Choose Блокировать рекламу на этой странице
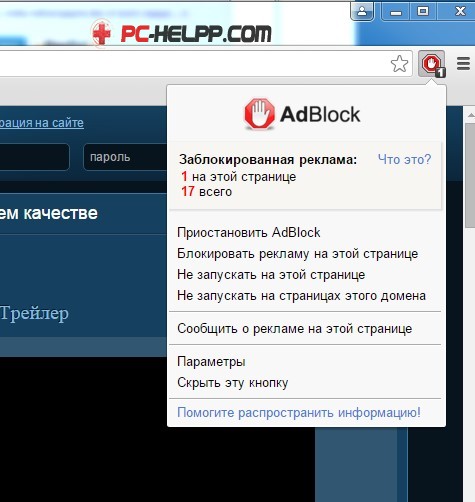 tap(297, 254)
